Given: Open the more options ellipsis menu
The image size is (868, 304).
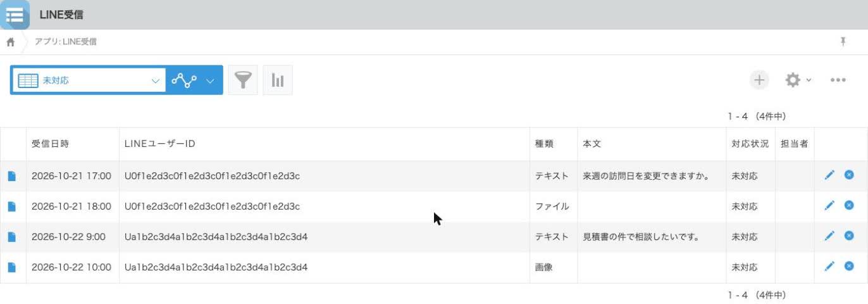Looking at the screenshot, I should pos(838,80).
